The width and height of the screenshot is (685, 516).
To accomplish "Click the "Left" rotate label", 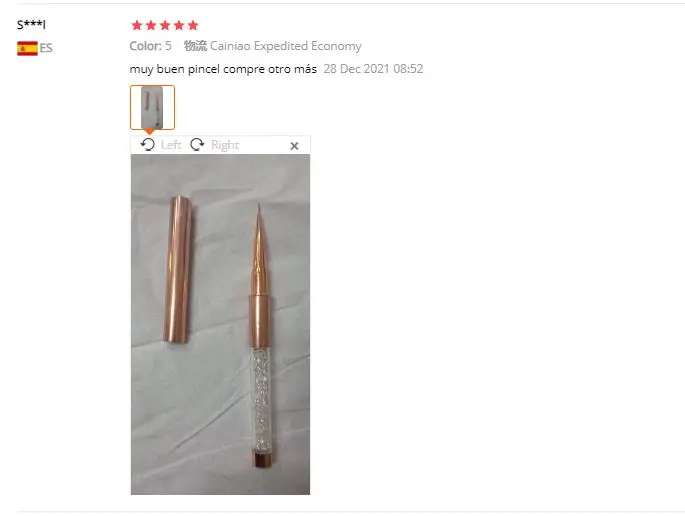I will pos(171,145).
